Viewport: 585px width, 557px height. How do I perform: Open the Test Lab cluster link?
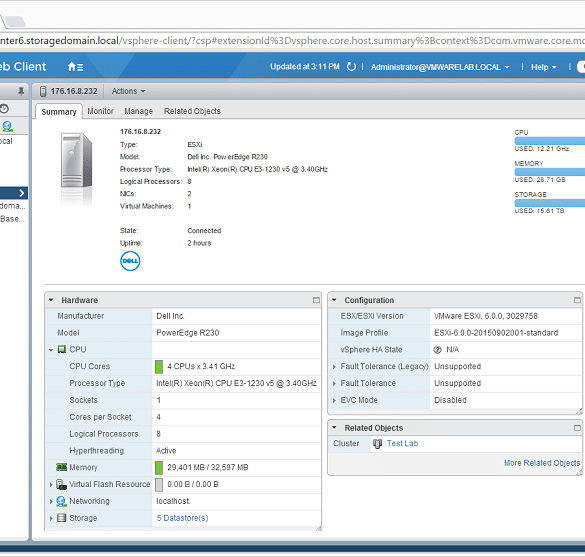click(402, 443)
